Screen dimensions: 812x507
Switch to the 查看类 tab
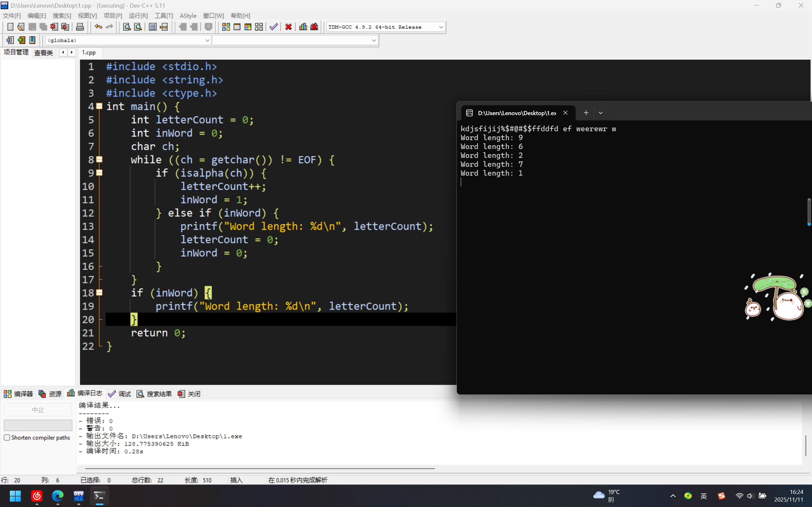43,53
